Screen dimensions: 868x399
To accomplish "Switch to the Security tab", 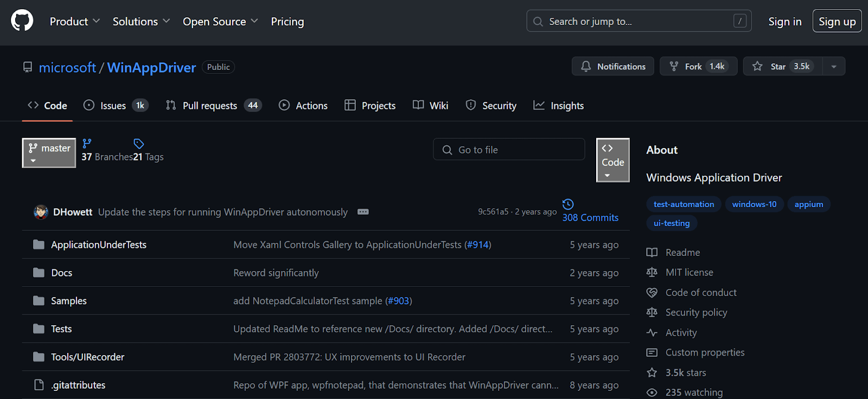I will [x=492, y=106].
